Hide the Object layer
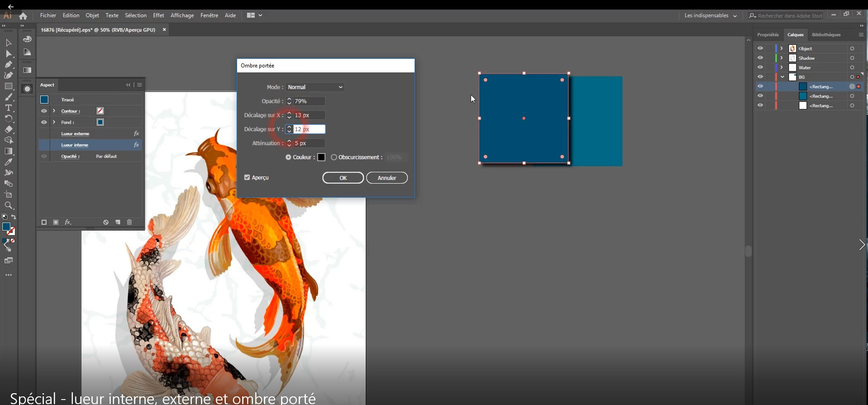Screen dimensions: 868x405 click(760, 48)
